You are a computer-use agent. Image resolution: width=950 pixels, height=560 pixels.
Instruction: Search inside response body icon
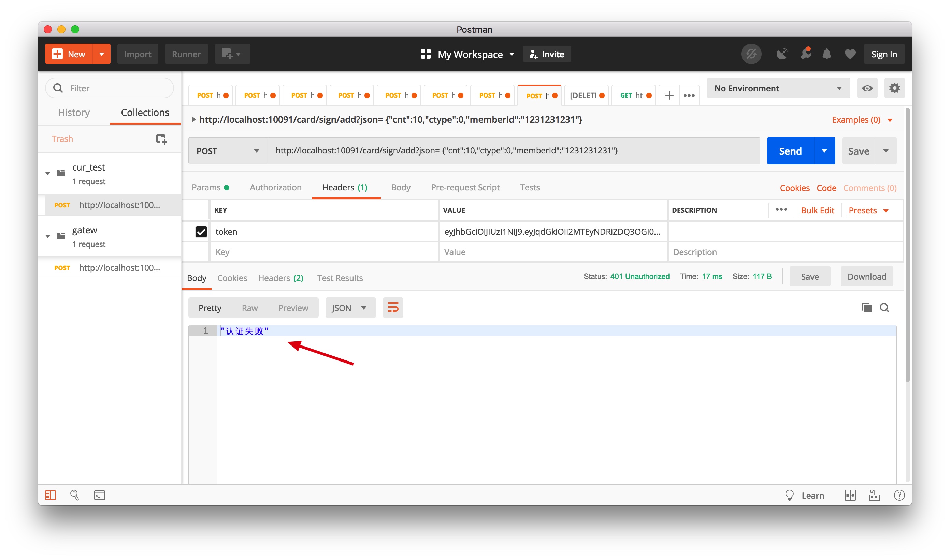(884, 308)
